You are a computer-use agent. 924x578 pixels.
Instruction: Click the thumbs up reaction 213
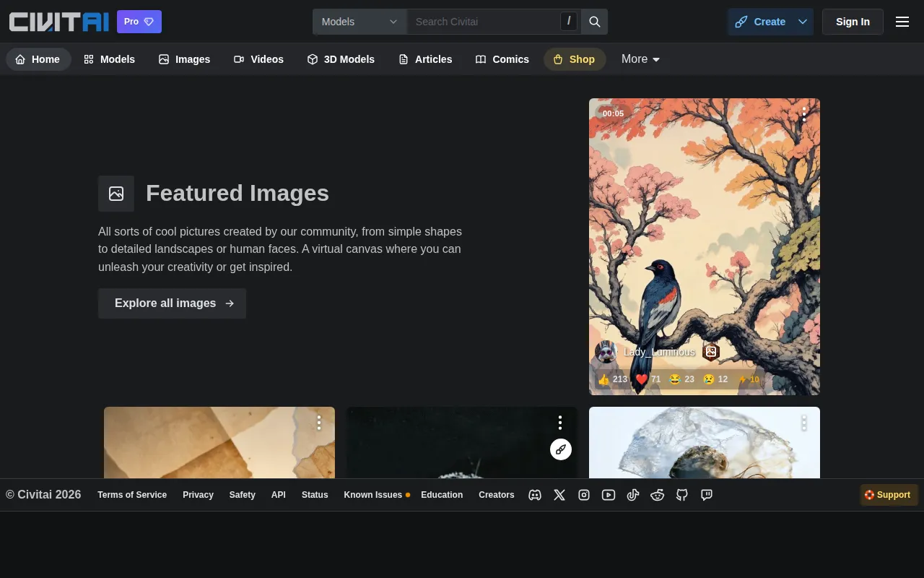coord(613,379)
